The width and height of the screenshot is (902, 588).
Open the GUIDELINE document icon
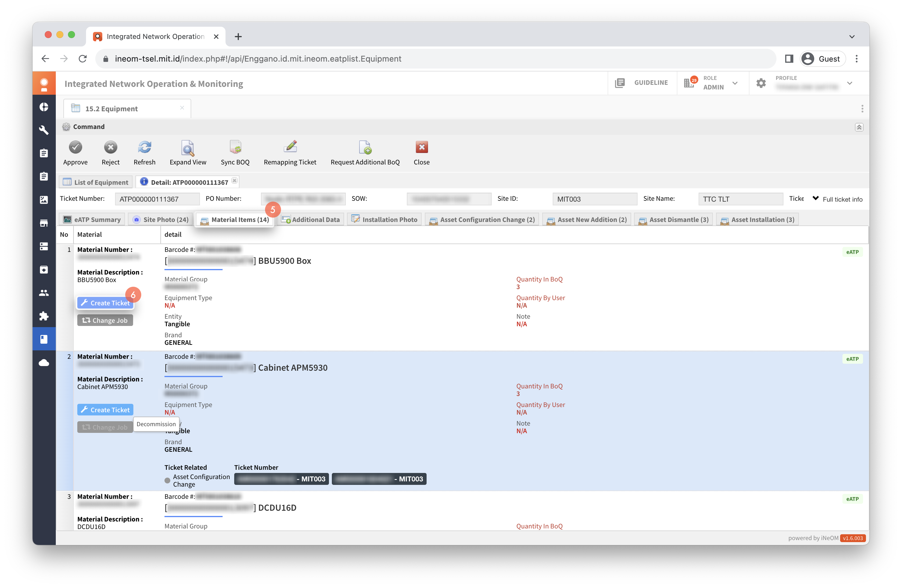click(620, 83)
